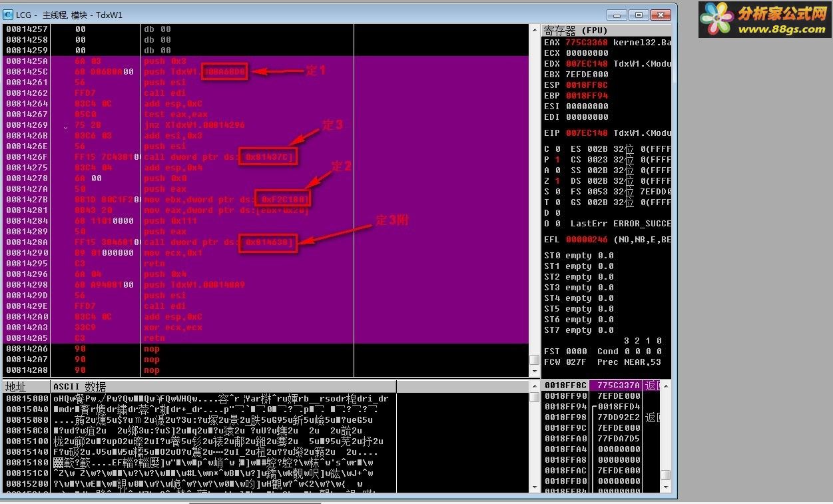Screen dimensions: 833x504
Task: Click the Z flag bit value
Action: [x=557, y=181]
